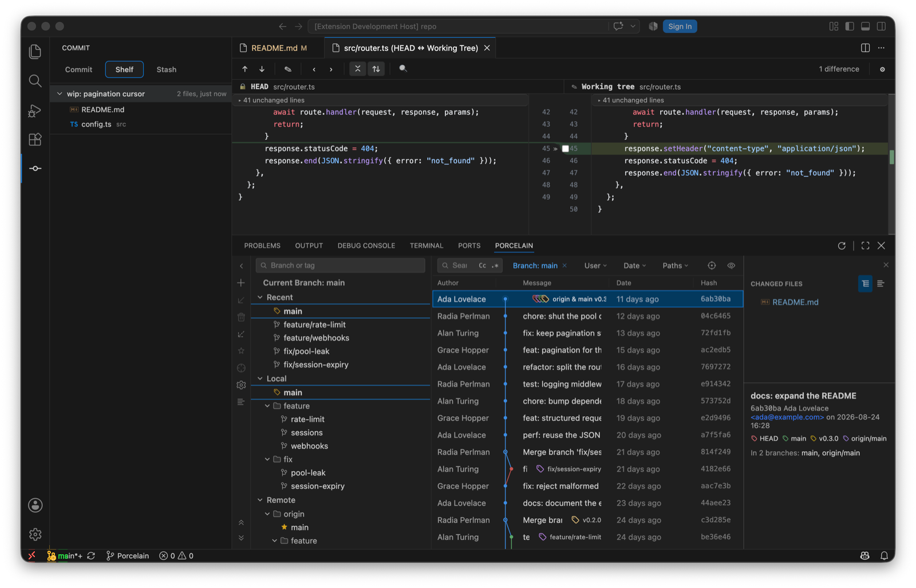Viewport: 916px width, 588px height.
Task: Open Porcelain log settings gear
Action: pyautogui.click(x=241, y=385)
